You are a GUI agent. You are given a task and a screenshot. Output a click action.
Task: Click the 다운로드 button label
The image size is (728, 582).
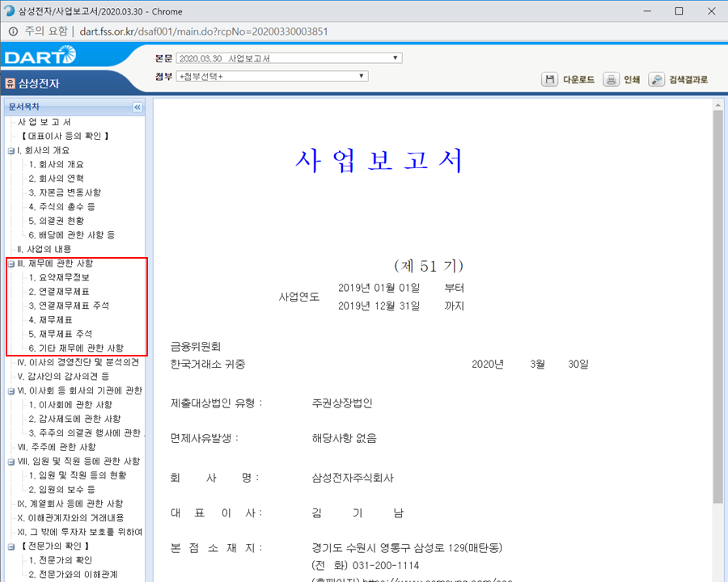coord(578,80)
